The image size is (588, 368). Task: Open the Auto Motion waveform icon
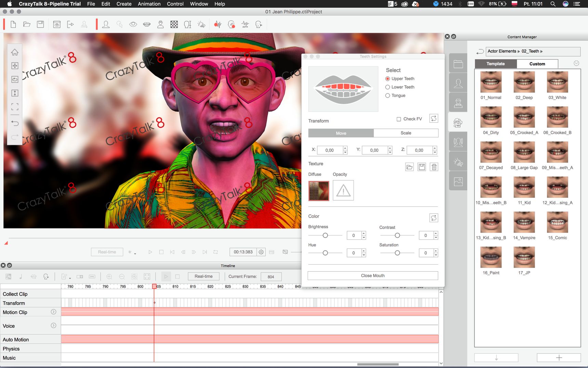245,24
